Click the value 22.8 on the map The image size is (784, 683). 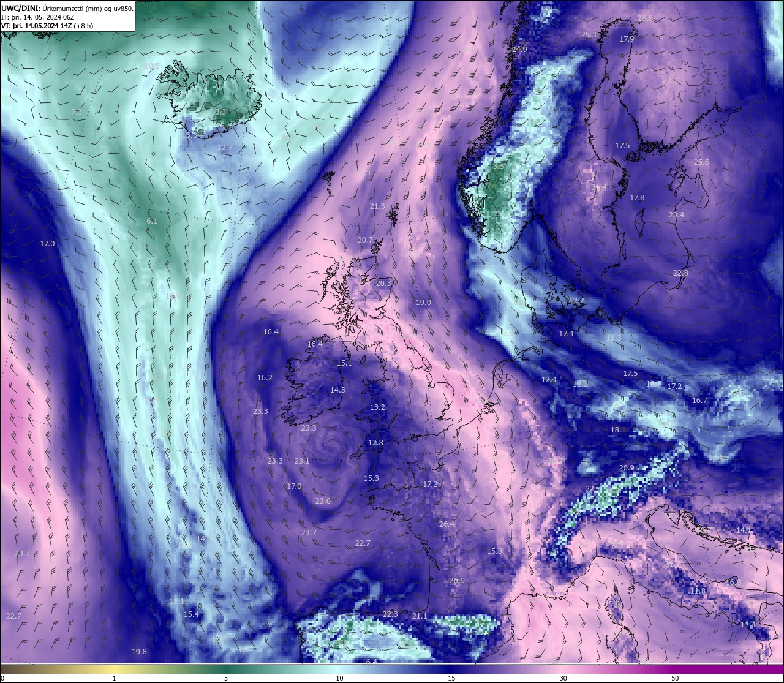pyautogui.click(x=680, y=273)
